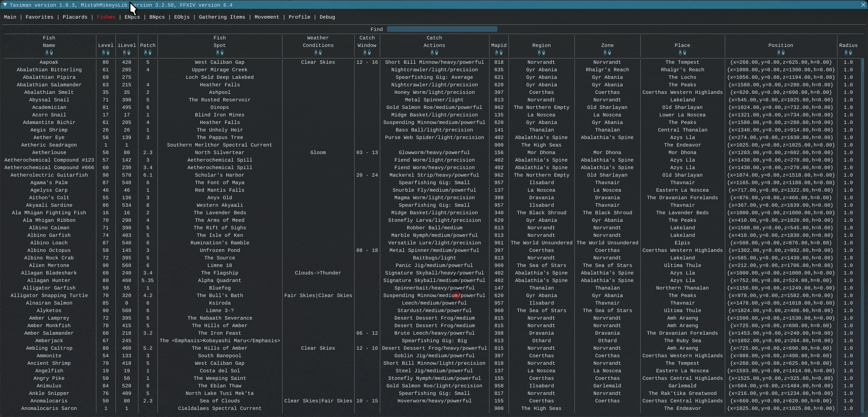Click the Find search field

(442, 29)
